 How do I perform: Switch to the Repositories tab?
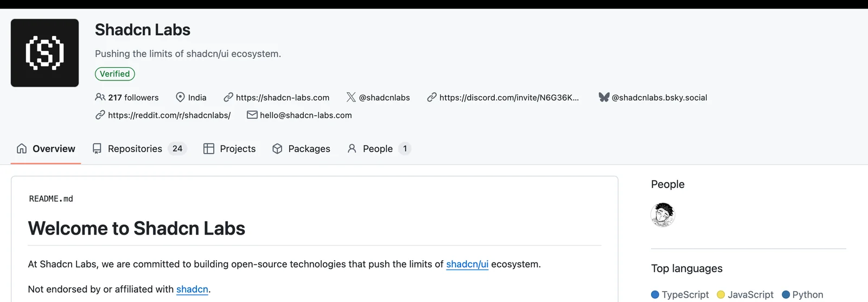tap(139, 148)
